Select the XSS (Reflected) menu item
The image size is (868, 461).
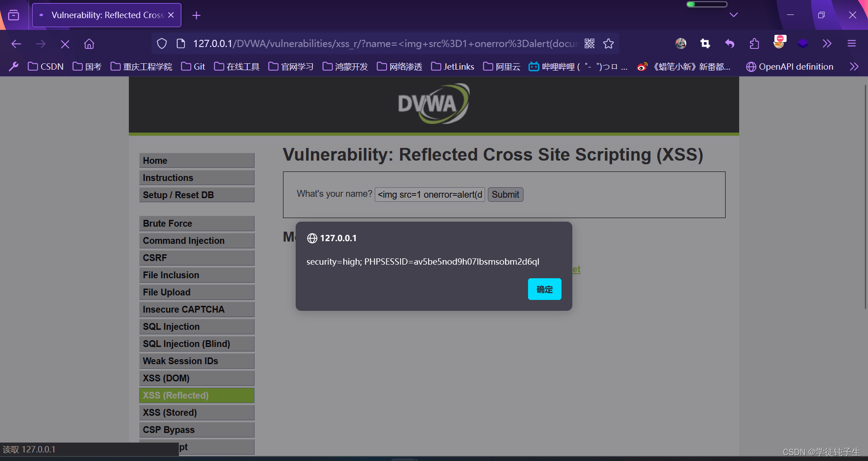pyautogui.click(x=197, y=395)
